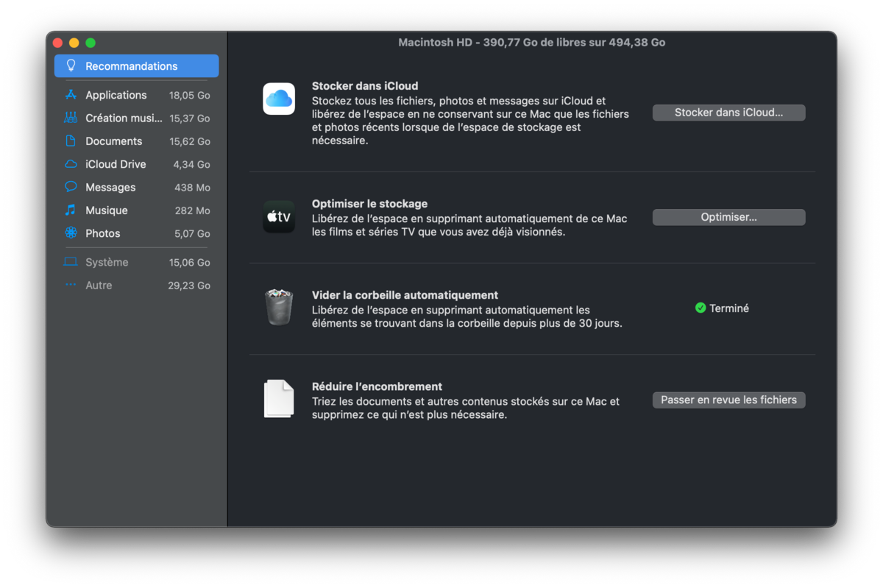883x588 pixels.
Task: Click the Messages bubble icon
Action: tap(71, 187)
